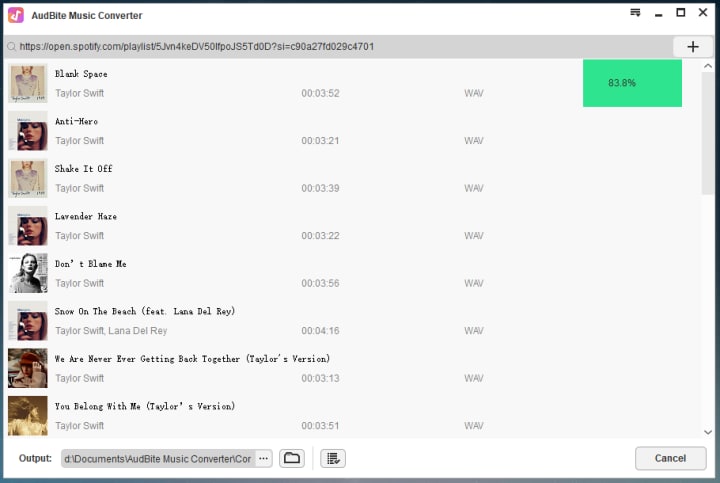
Task: Select You Belong With Me album thumbnail
Action: point(28,416)
